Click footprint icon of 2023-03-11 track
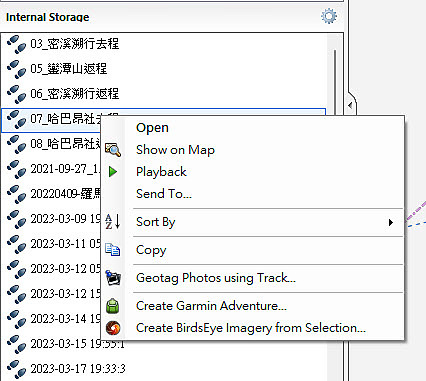 coord(16,244)
